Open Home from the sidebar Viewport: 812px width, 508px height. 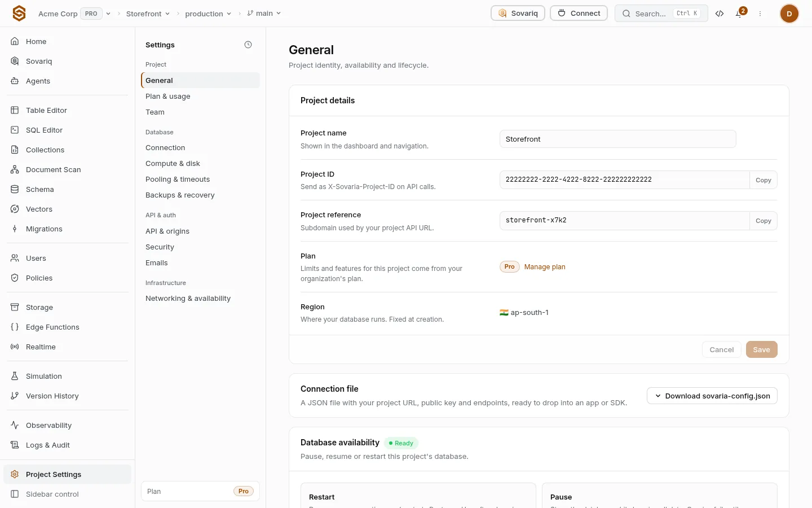coord(68,41)
